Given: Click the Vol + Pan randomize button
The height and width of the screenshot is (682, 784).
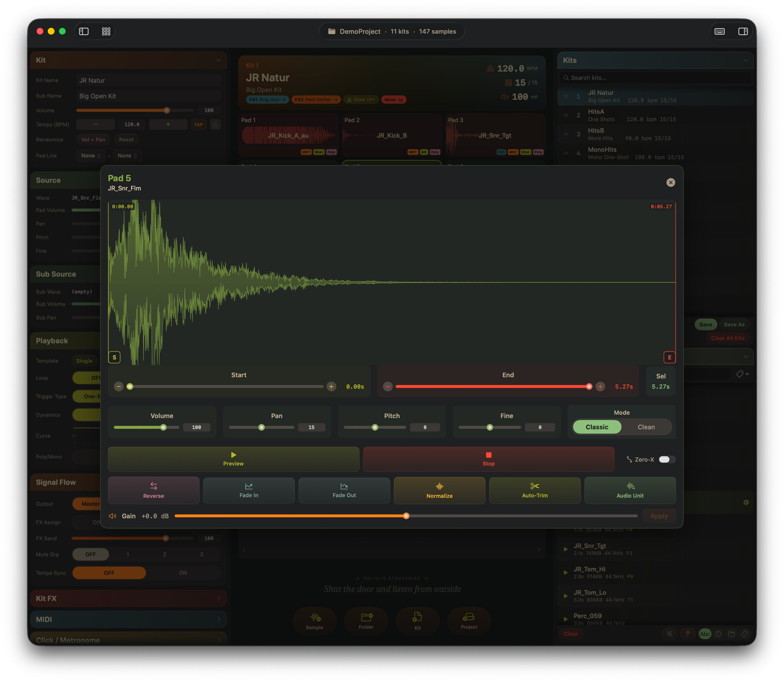Looking at the screenshot, I should [x=93, y=140].
